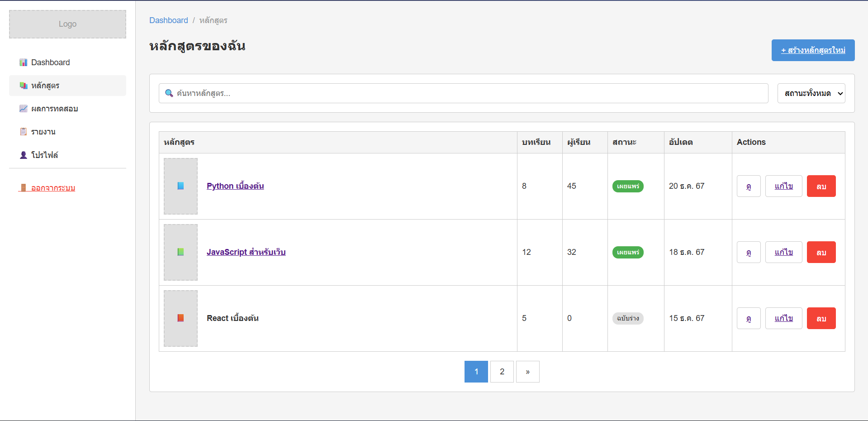The width and height of the screenshot is (868, 421).
Task: Expand the สถานะทั้งหมด status filter dropdown
Action: tap(811, 93)
